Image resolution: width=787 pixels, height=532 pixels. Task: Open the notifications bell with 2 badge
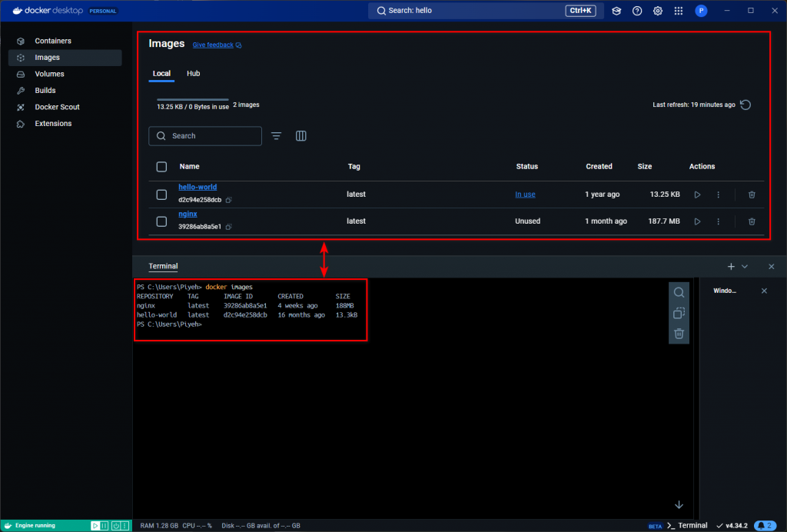pos(765,526)
